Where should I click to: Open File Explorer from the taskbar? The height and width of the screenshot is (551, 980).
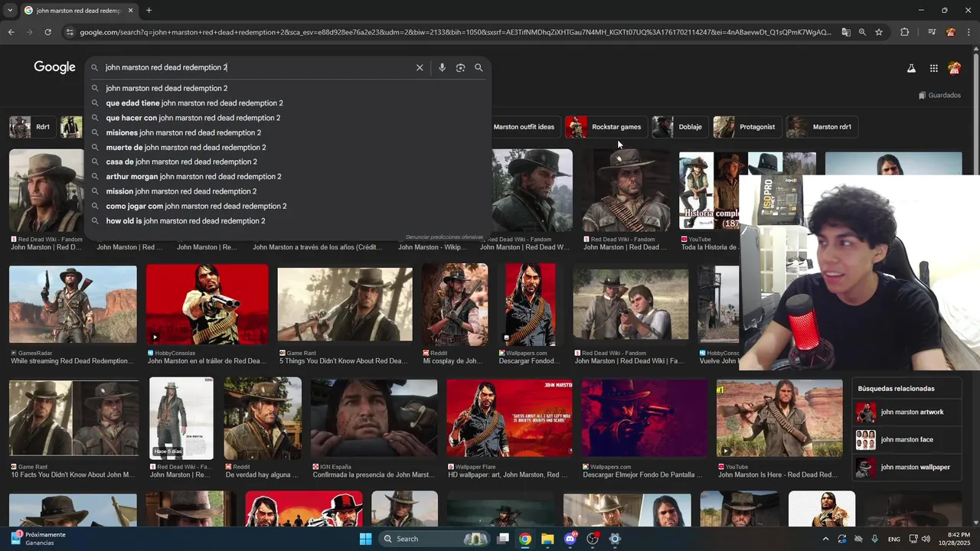coord(547,539)
